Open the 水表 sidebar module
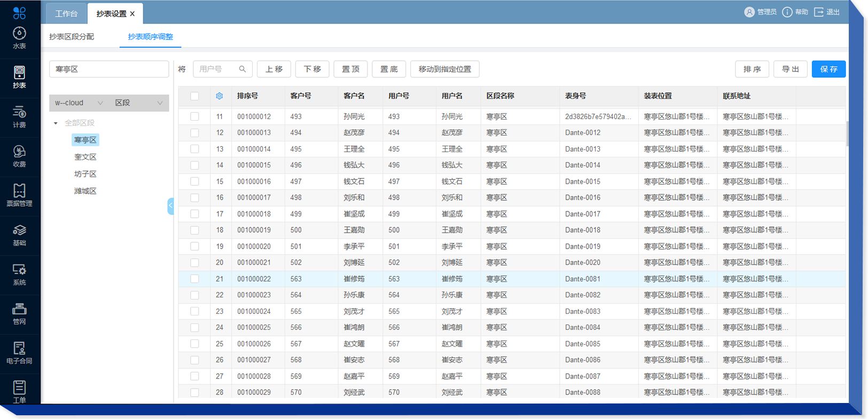Screen dimensions: 868x419 (x=19, y=38)
